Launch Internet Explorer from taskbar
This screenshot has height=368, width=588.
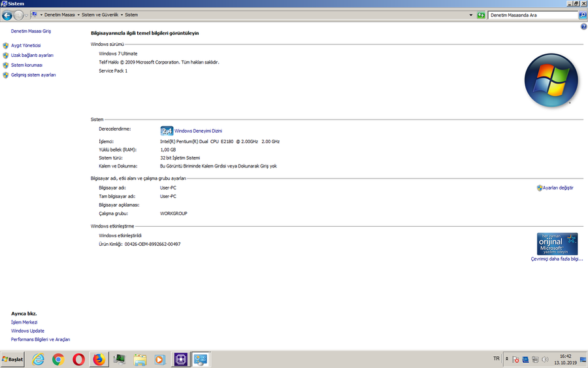click(x=39, y=360)
